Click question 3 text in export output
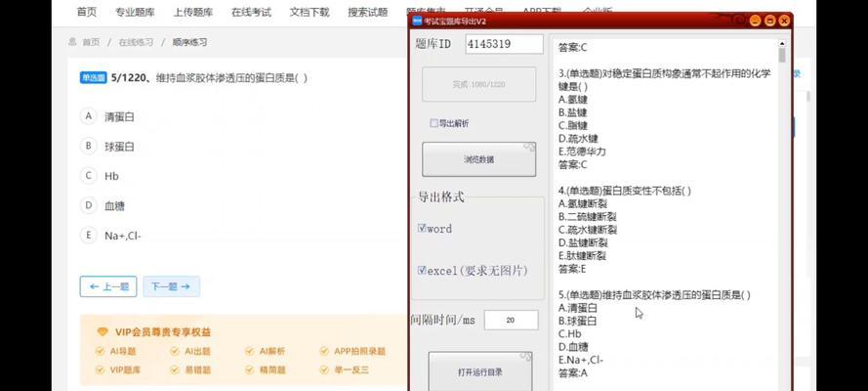This screenshot has height=391, width=868. [665, 80]
